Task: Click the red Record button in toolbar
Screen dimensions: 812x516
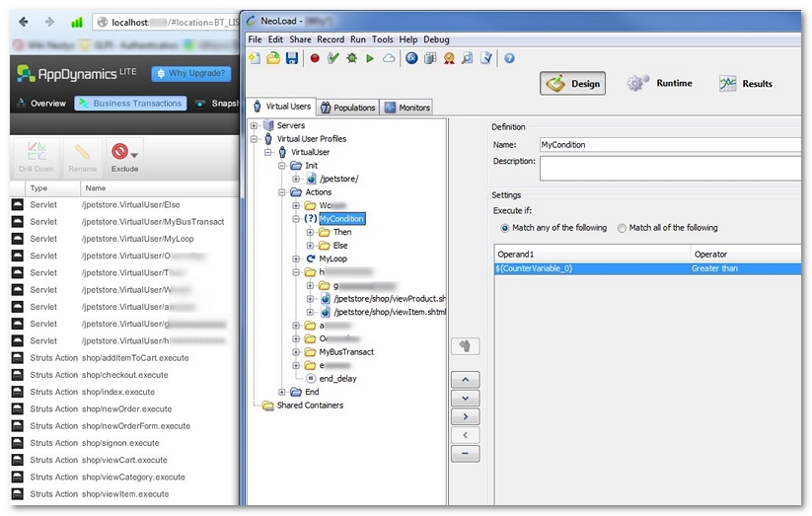Action: point(315,58)
